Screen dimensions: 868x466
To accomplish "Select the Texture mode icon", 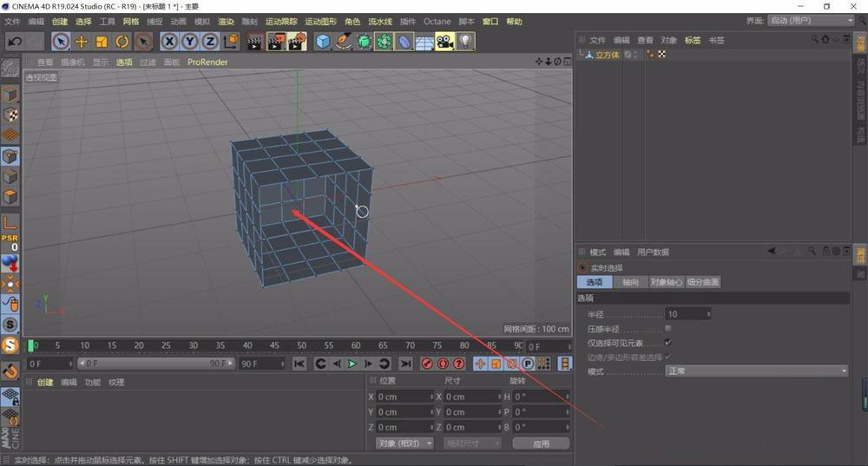I will pos(10,115).
